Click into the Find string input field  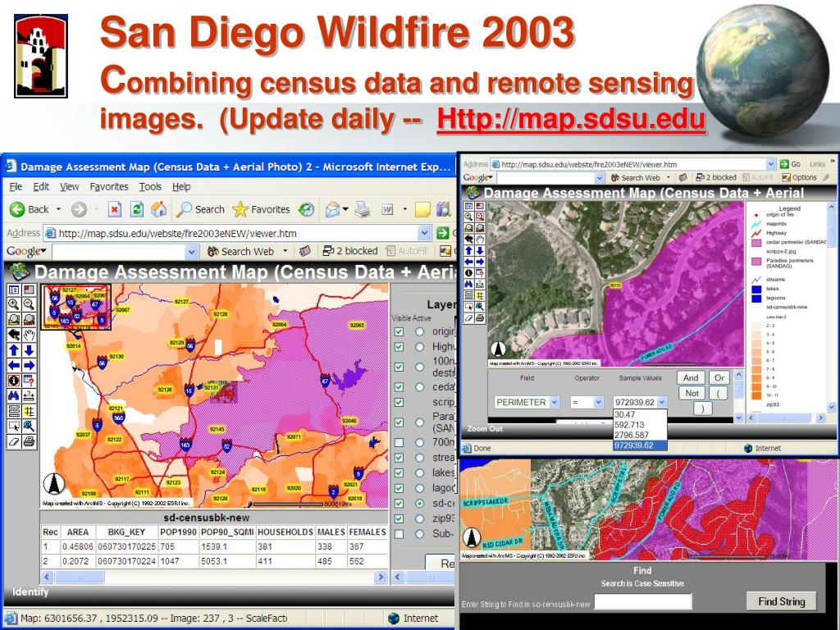coord(643,601)
